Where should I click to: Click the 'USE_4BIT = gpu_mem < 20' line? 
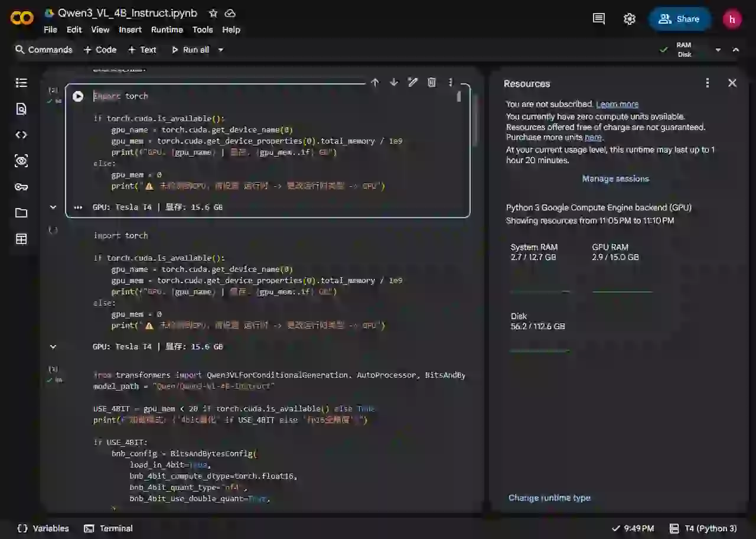pos(234,408)
